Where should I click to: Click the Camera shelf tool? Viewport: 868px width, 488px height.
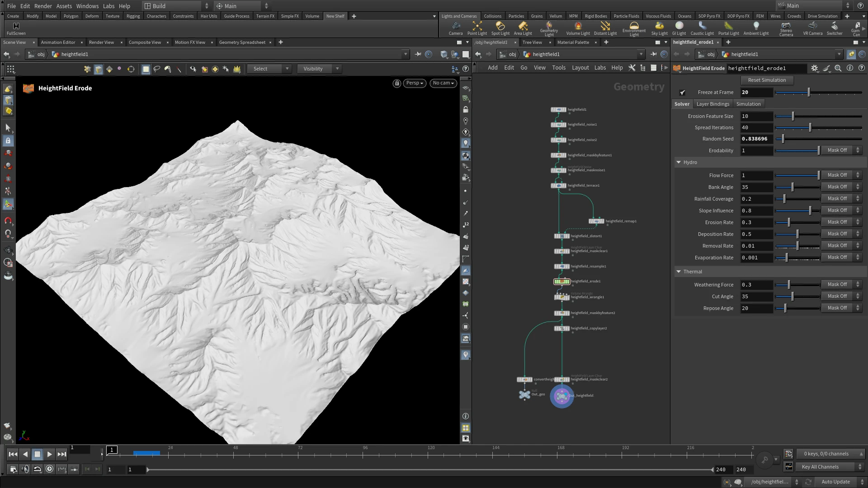pyautogui.click(x=456, y=28)
